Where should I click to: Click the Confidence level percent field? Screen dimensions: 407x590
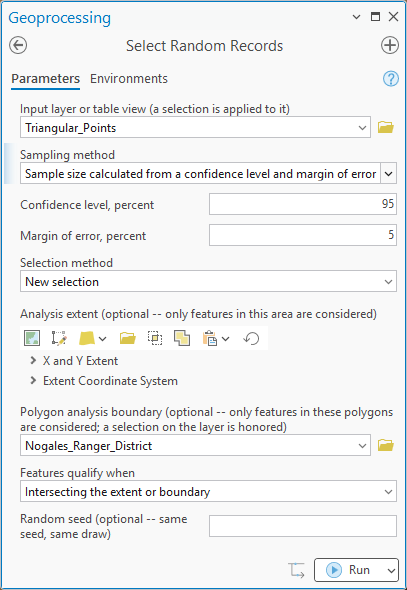point(303,204)
